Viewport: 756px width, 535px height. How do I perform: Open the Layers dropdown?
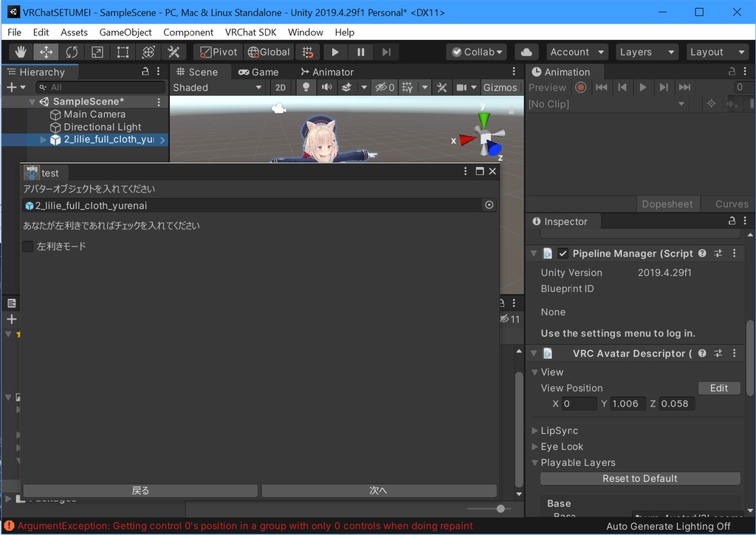[647, 52]
